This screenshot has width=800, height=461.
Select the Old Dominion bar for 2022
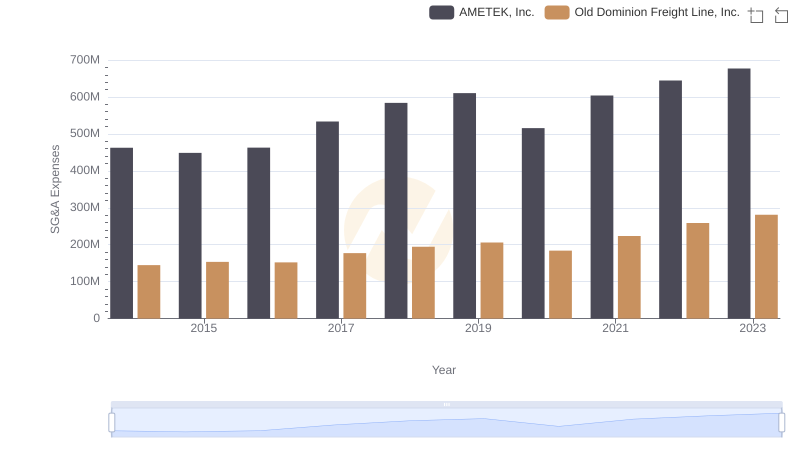697,271
